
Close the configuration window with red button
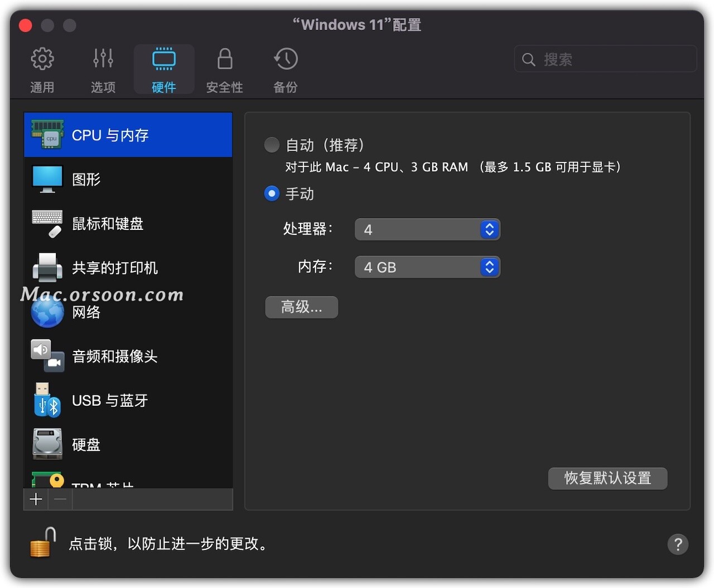pyautogui.click(x=26, y=25)
